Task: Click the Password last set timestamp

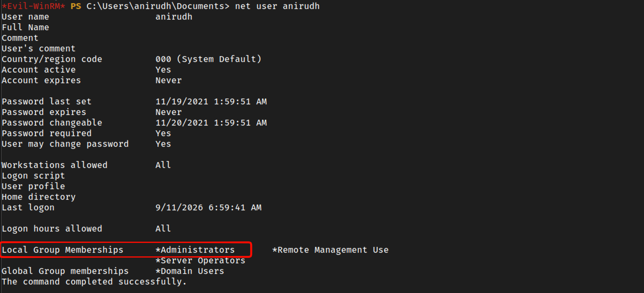Action: coord(211,101)
